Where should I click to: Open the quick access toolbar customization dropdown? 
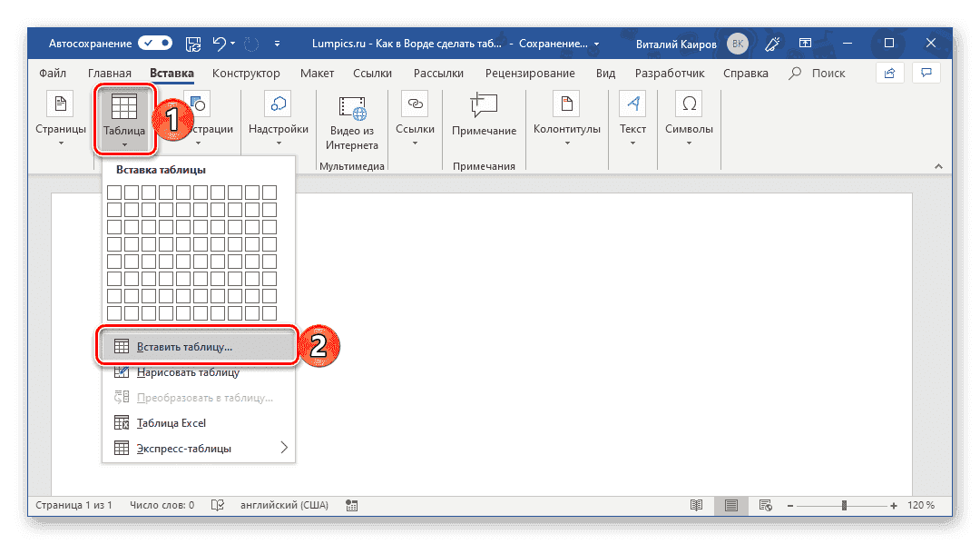pyautogui.click(x=278, y=43)
